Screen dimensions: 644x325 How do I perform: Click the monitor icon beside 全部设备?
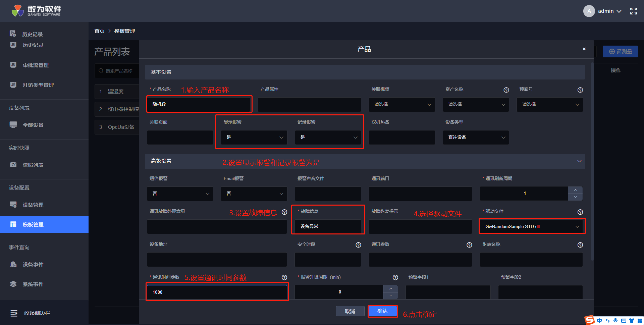point(13,125)
